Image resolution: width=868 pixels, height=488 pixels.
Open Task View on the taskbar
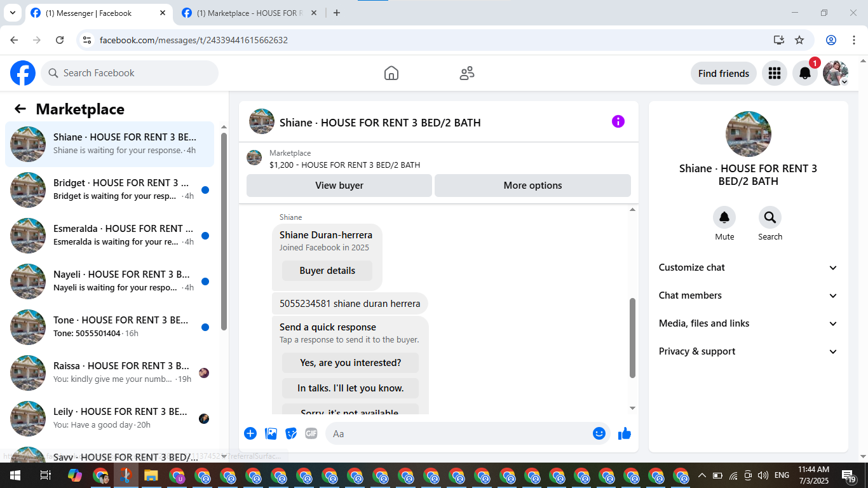45,475
